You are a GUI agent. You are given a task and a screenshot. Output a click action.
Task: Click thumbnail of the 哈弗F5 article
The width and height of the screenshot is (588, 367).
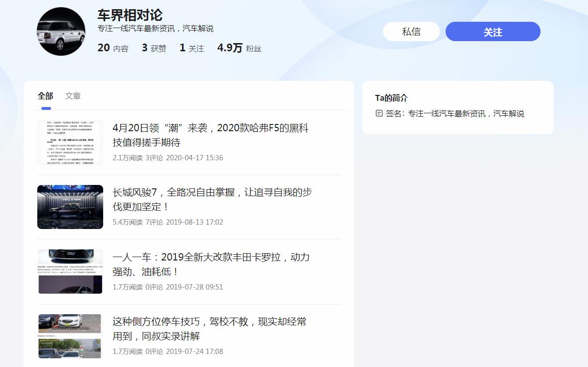pos(70,142)
